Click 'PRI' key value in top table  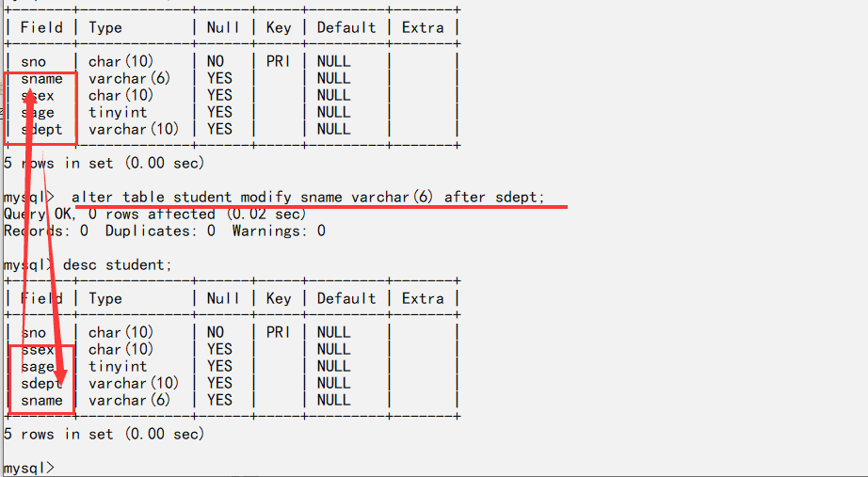(x=278, y=61)
